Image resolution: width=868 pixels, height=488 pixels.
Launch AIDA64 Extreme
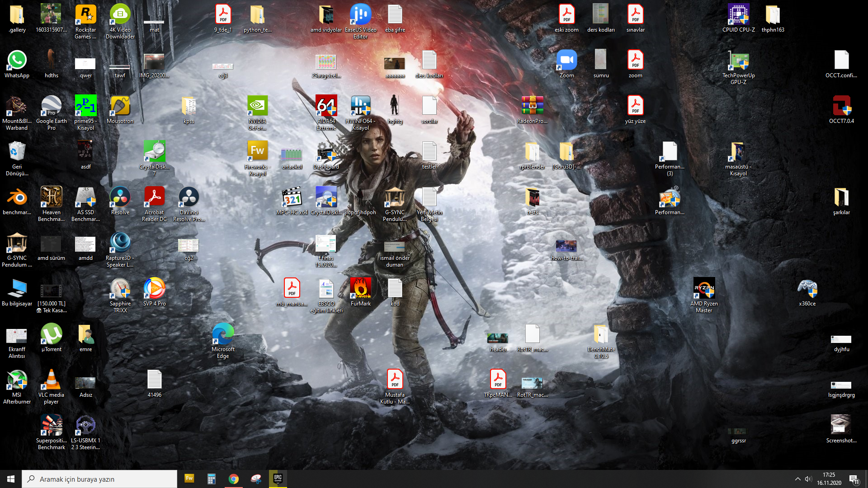pos(326,113)
